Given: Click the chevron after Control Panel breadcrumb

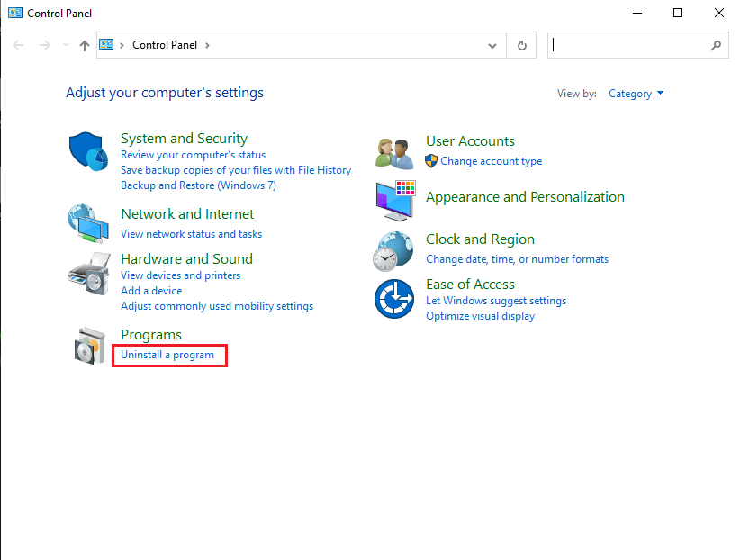Looking at the screenshot, I should (x=207, y=45).
